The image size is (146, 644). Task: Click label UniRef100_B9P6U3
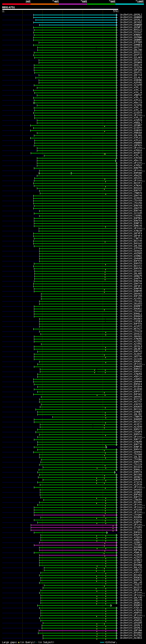click(131, 532)
